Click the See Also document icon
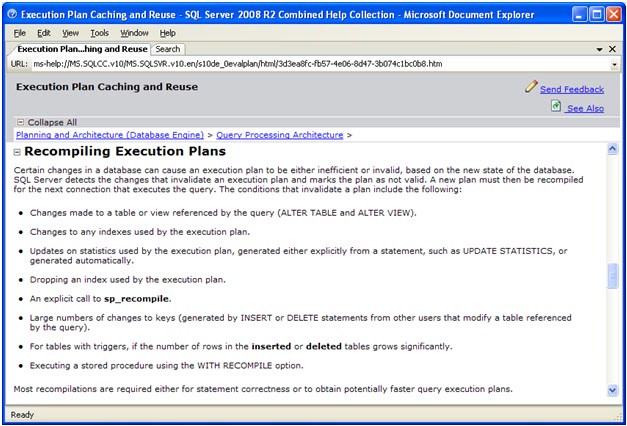 556,106
